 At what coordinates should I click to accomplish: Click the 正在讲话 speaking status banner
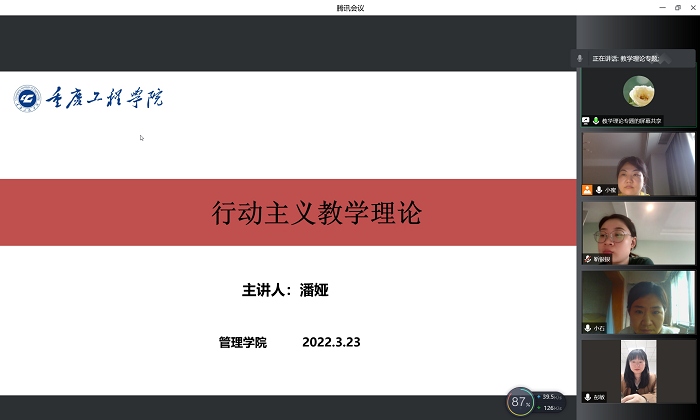[632, 59]
